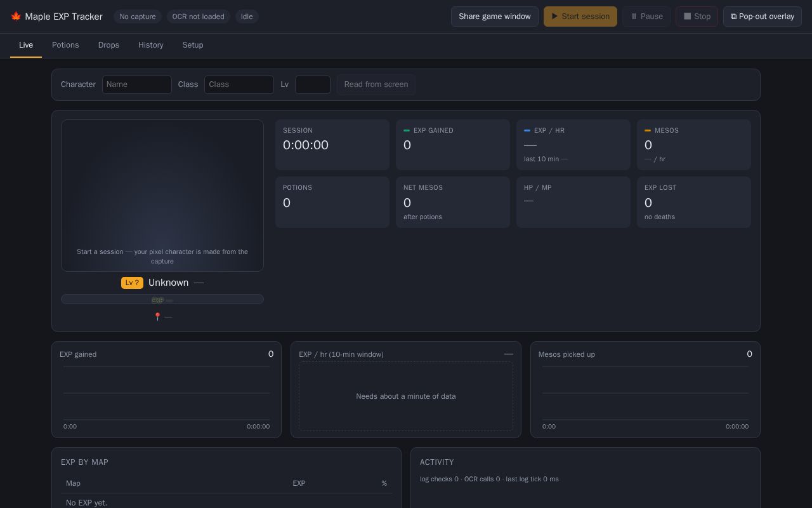
Task: Click Read from screen button
Action: point(376,84)
